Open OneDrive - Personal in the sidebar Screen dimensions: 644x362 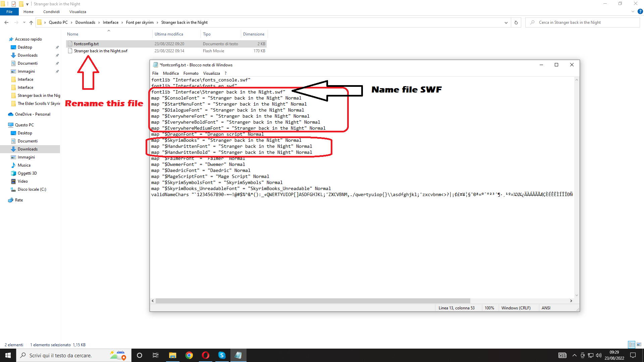(x=33, y=114)
